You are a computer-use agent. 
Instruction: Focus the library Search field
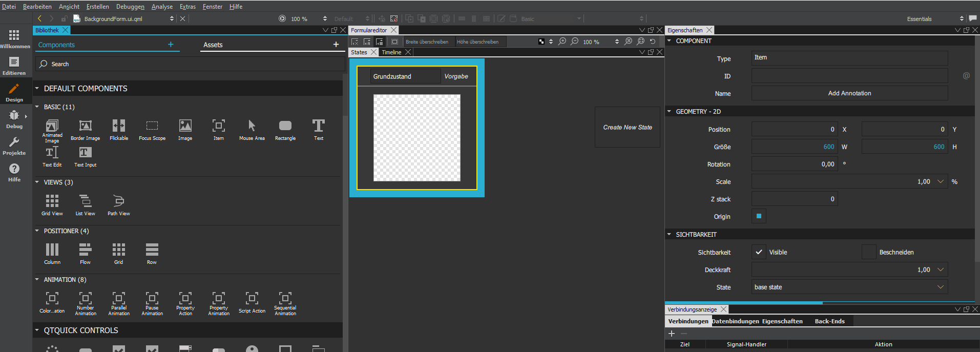point(190,64)
